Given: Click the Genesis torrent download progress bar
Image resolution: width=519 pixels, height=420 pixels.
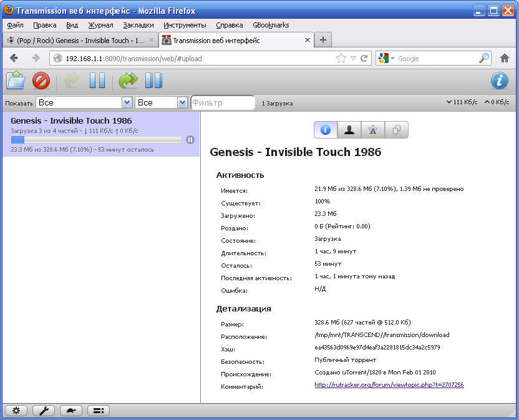Looking at the screenshot, I should [96, 140].
